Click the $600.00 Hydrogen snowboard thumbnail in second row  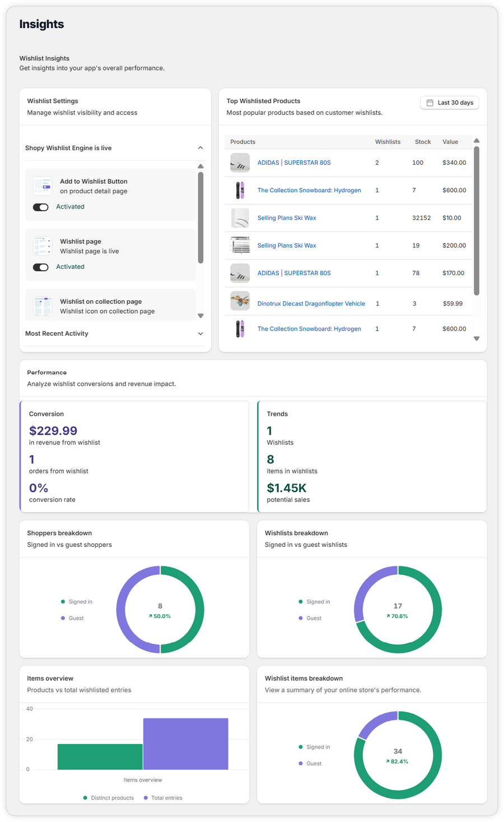(240, 190)
